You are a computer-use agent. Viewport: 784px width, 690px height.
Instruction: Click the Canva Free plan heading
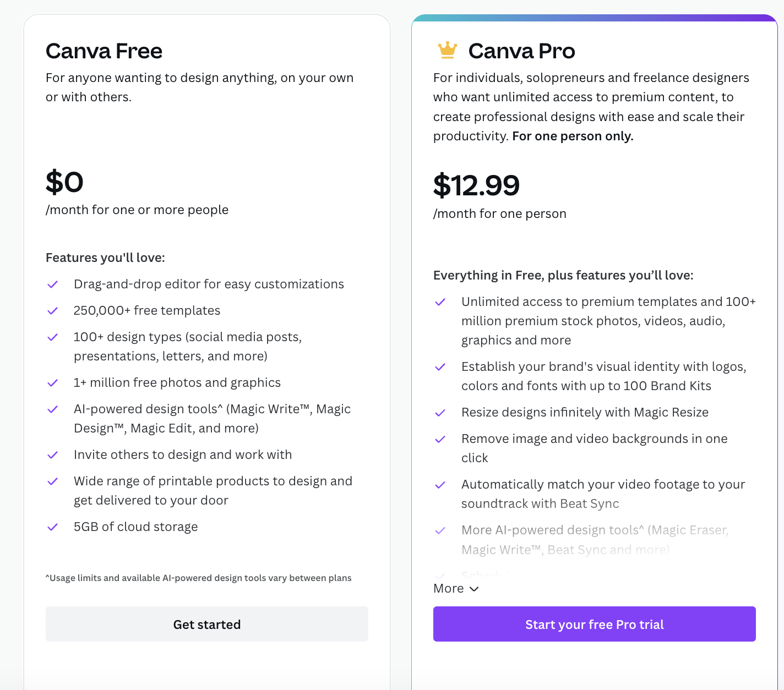click(x=104, y=51)
